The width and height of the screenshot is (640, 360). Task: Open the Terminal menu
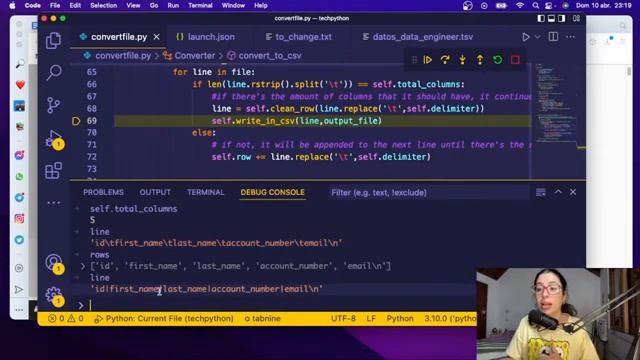[x=200, y=6]
